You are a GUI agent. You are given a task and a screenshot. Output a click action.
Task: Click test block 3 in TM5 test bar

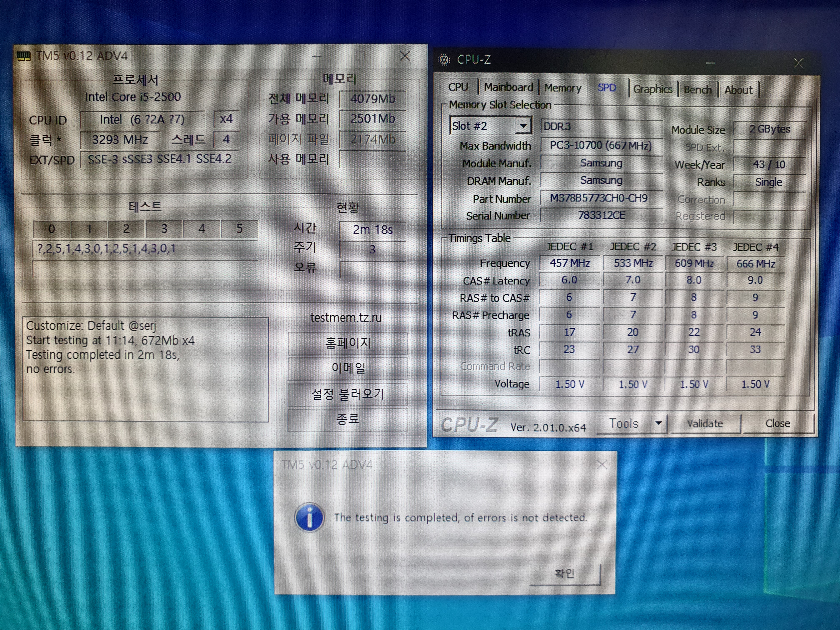tap(164, 229)
